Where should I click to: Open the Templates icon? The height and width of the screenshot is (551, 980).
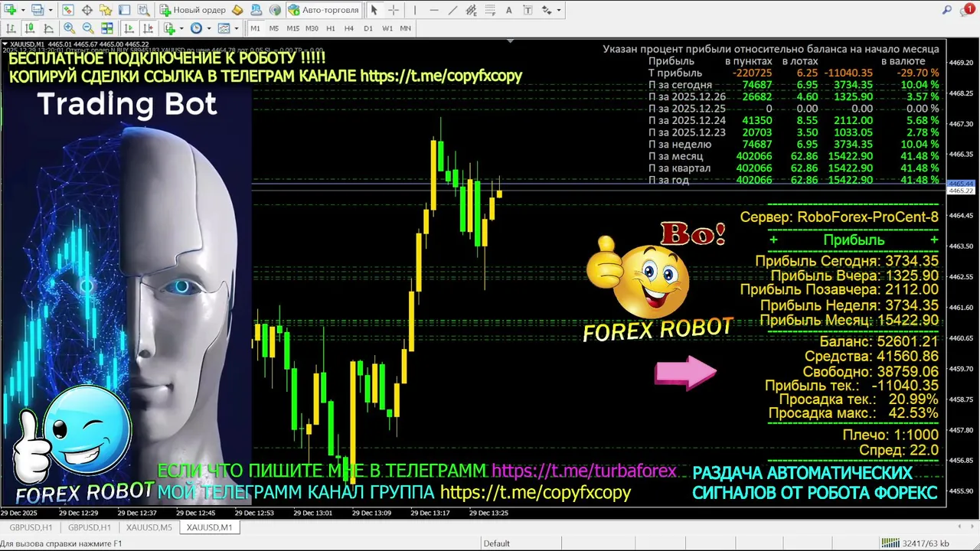224,28
